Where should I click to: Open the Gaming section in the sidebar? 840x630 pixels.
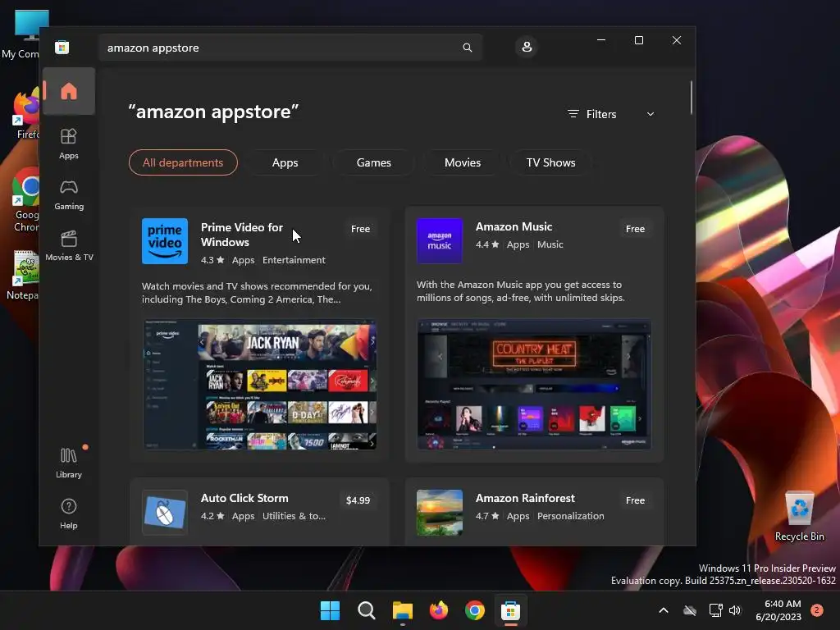pyautogui.click(x=69, y=195)
